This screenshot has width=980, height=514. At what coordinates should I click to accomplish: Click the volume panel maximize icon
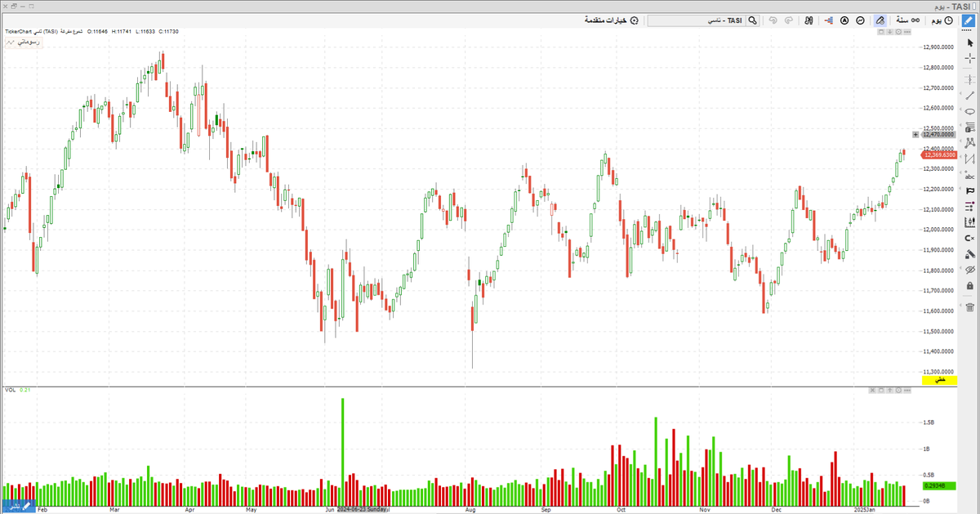[x=881, y=391]
